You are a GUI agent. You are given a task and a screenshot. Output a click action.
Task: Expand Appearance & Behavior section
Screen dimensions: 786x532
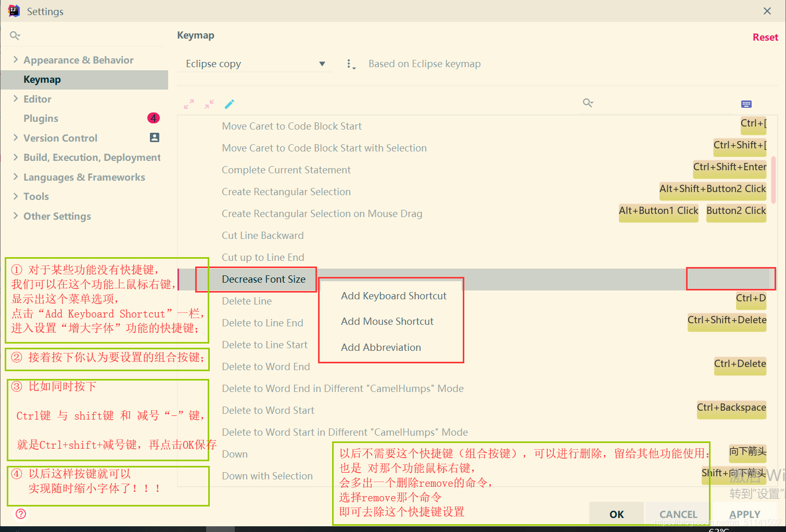[x=16, y=59]
